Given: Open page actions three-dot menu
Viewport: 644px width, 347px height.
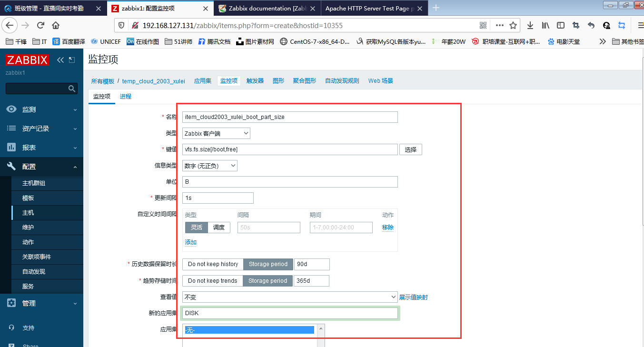Looking at the screenshot, I should pyautogui.click(x=499, y=25).
